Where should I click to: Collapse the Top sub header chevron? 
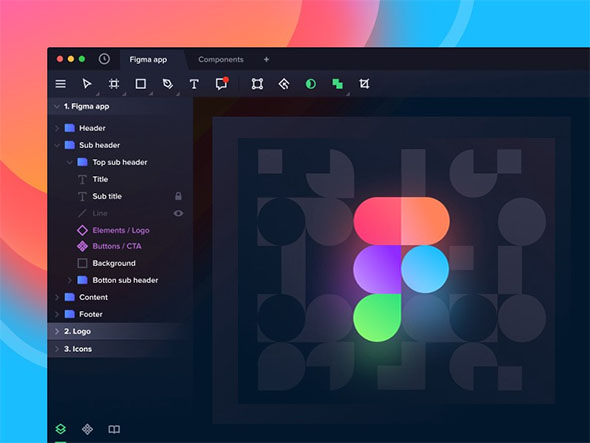pyautogui.click(x=70, y=162)
